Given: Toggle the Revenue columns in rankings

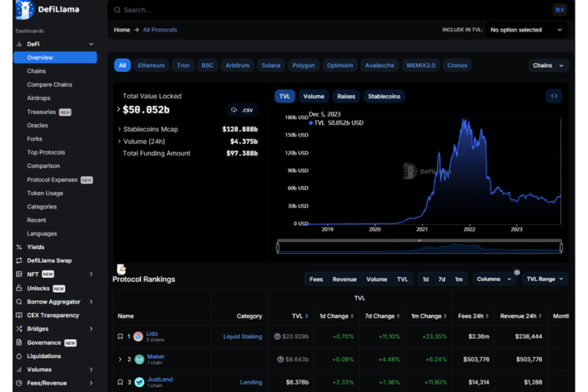Looking at the screenshot, I should pyautogui.click(x=344, y=279).
